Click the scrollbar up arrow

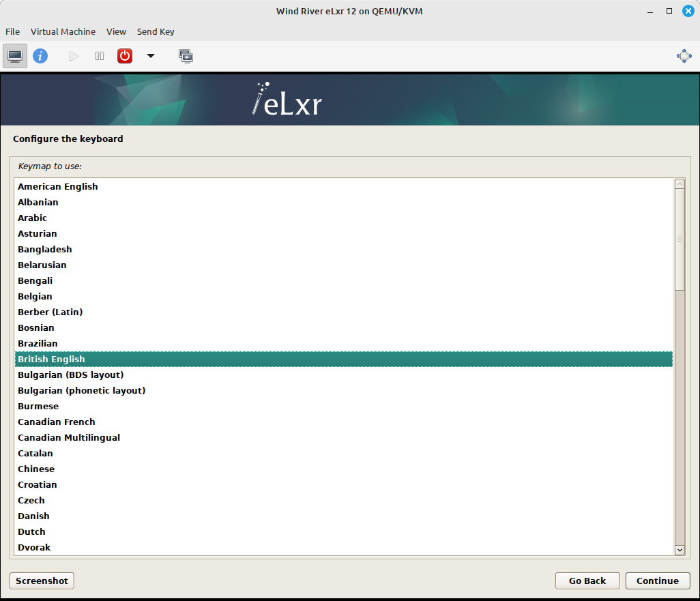click(680, 182)
